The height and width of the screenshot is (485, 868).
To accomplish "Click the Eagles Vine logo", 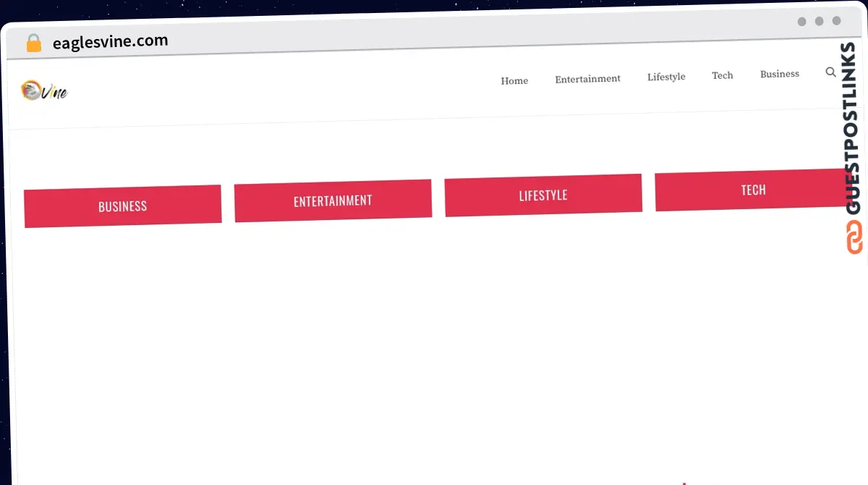I will (x=44, y=90).
